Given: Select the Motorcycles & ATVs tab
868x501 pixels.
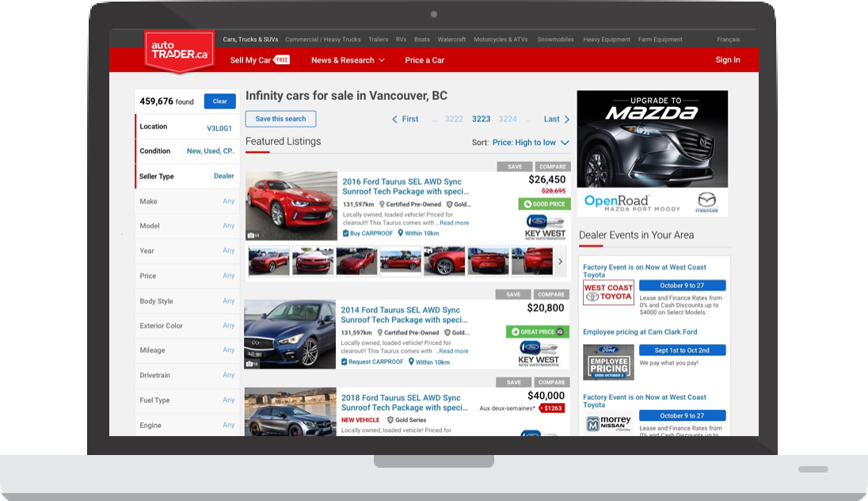Looking at the screenshot, I should [x=501, y=40].
